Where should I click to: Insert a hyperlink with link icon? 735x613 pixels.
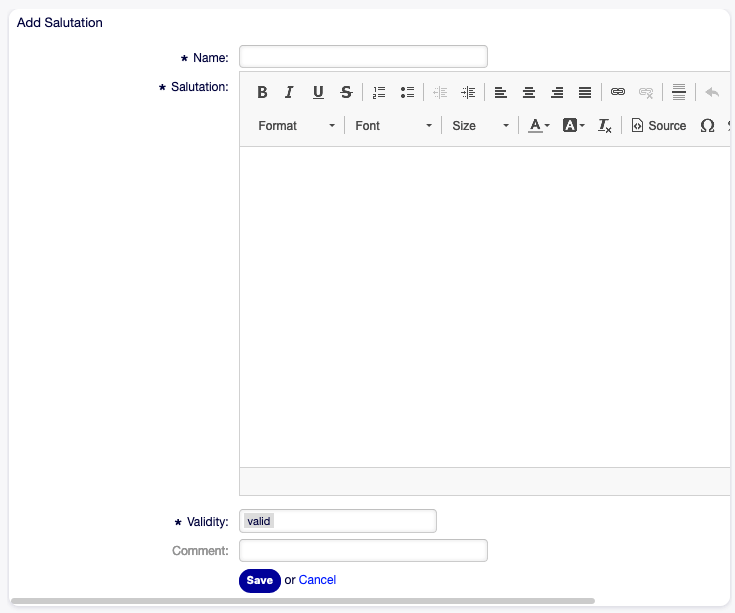tap(618, 92)
